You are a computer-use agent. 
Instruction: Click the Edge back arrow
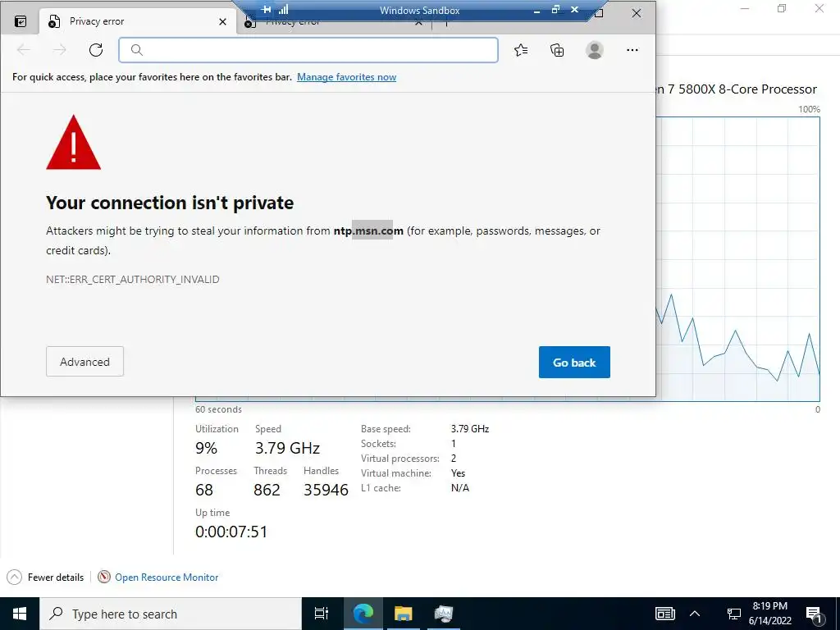(24, 50)
